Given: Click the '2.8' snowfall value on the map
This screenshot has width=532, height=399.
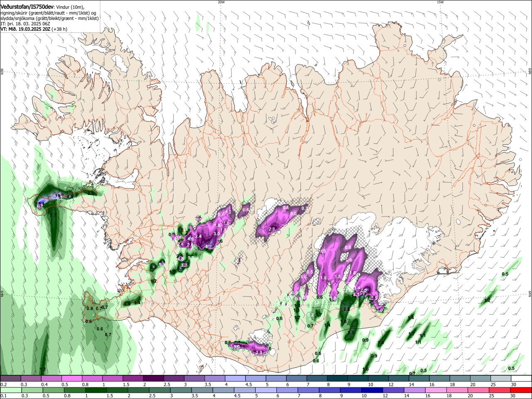Looking at the screenshot, I should [273, 229].
